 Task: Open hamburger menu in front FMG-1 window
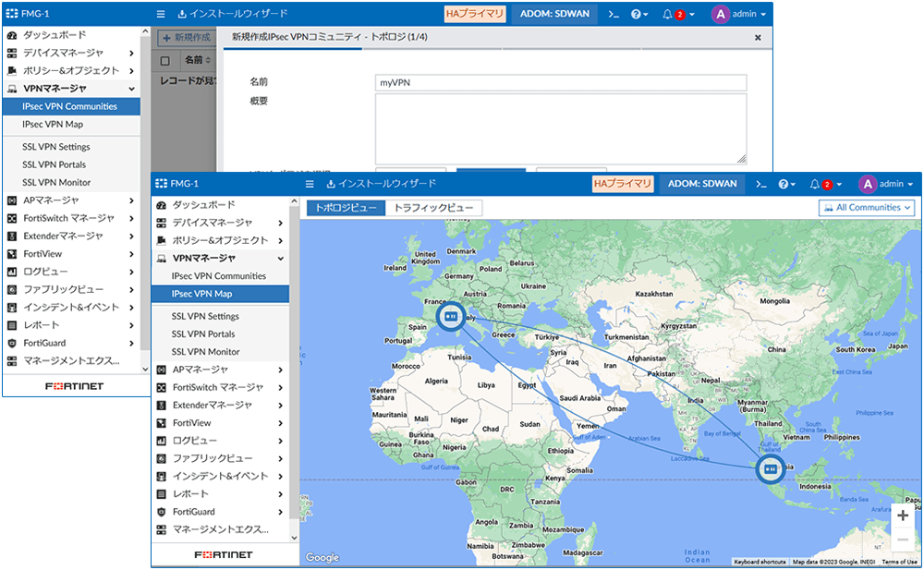tap(310, 184)
